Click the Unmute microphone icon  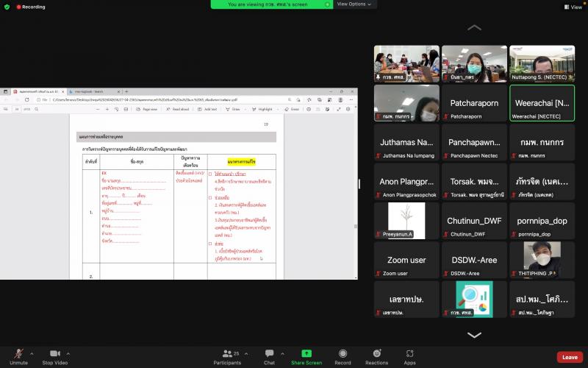(x=19, y=354)
